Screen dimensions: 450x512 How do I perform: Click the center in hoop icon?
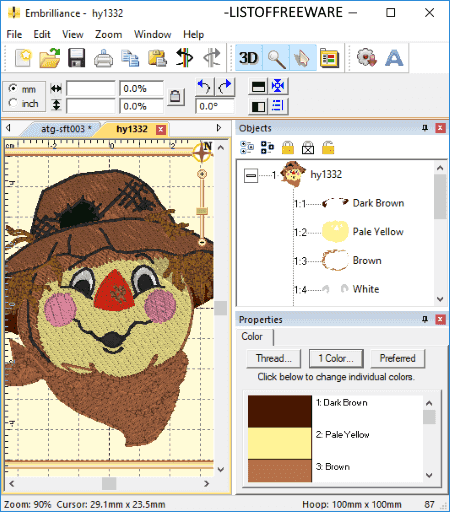tap(278, 86)
